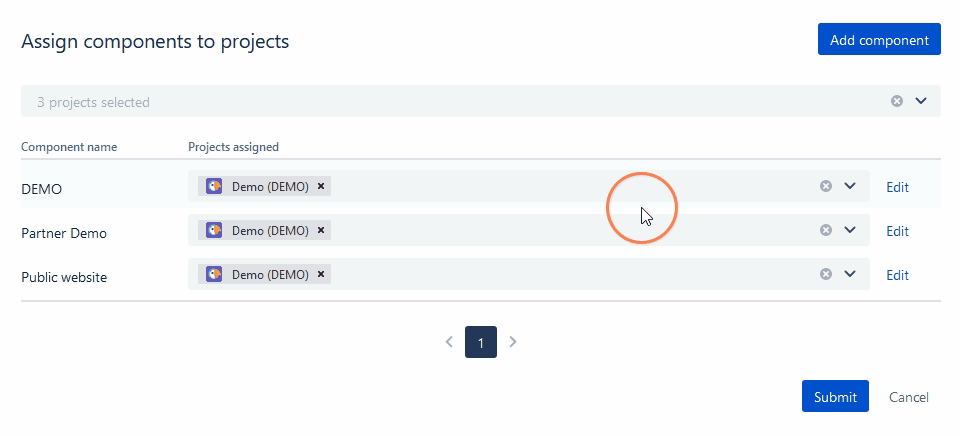Cancel the assign components dialog
This screenshot has width=960, height=436.
909,397
